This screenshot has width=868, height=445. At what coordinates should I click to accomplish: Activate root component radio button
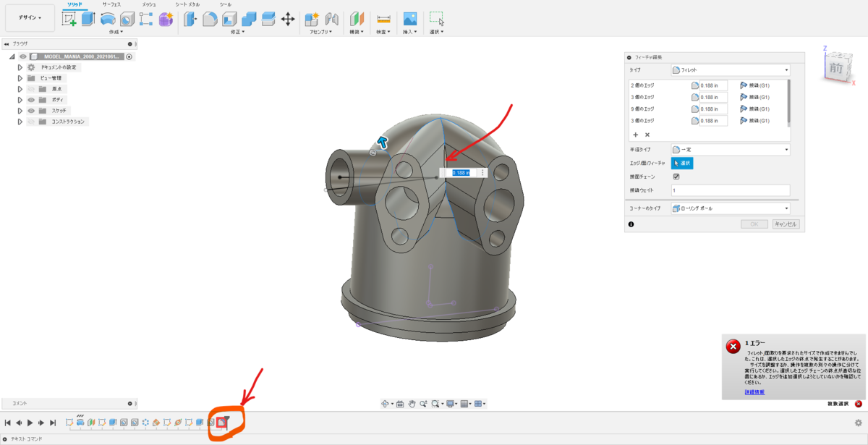pyautogui.click(x=129, y=56)
